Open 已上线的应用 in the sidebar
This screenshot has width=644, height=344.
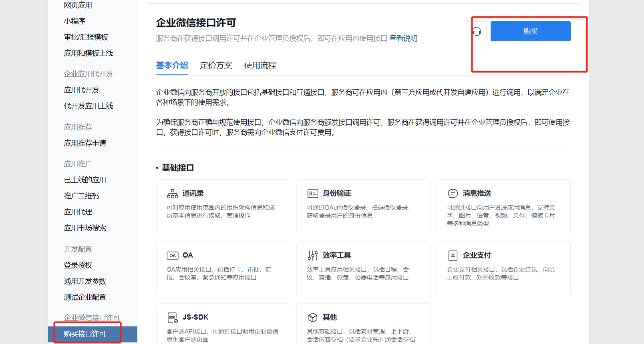pos(85,180)
